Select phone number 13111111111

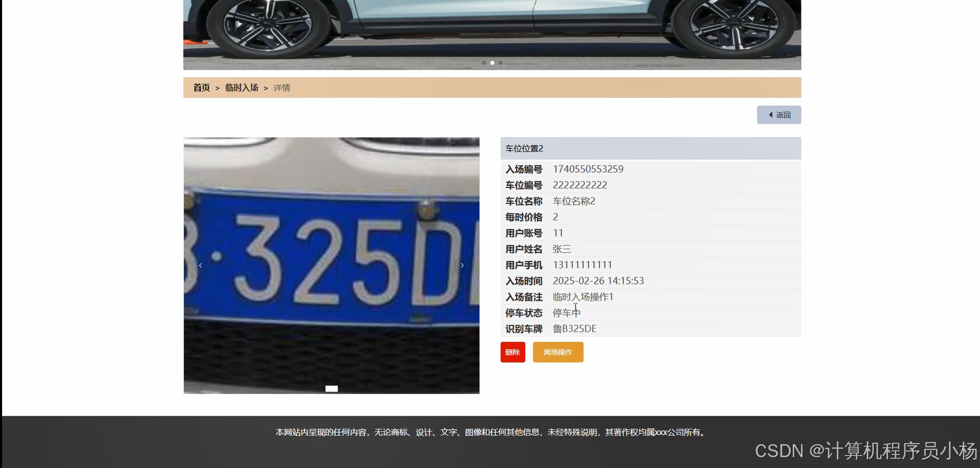click(x=582, y=265)
